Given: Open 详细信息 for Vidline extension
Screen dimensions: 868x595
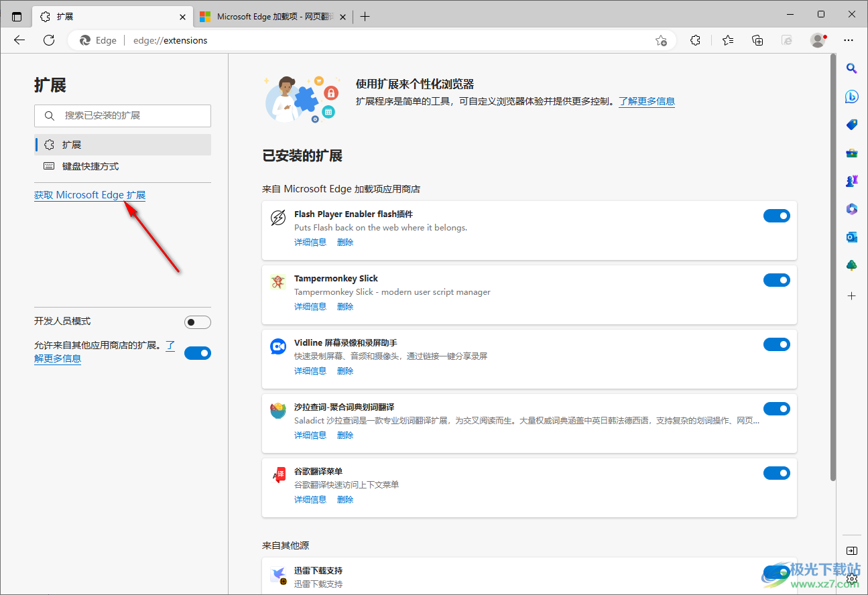Looking at the screenshot, I should coord(310,371).
